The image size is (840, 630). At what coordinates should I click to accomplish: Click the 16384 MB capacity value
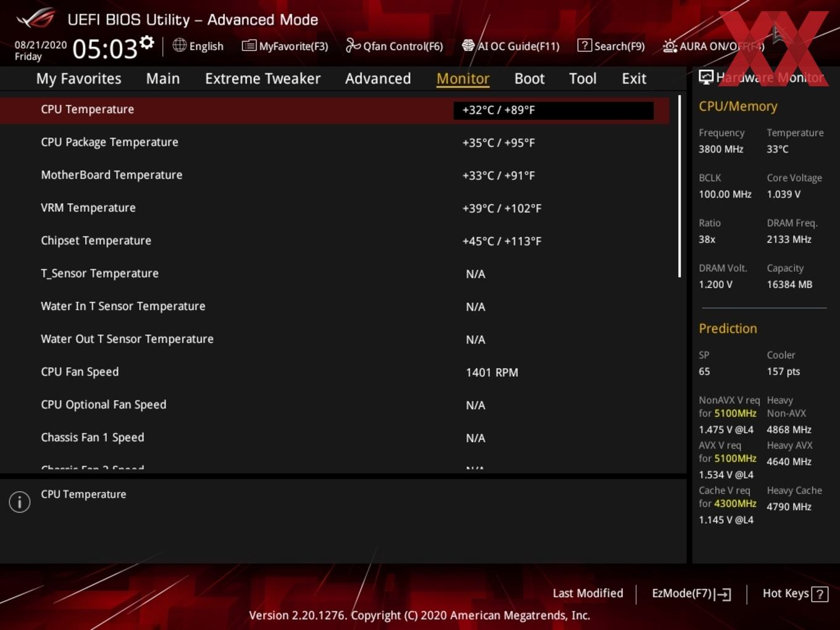[789, 284]
